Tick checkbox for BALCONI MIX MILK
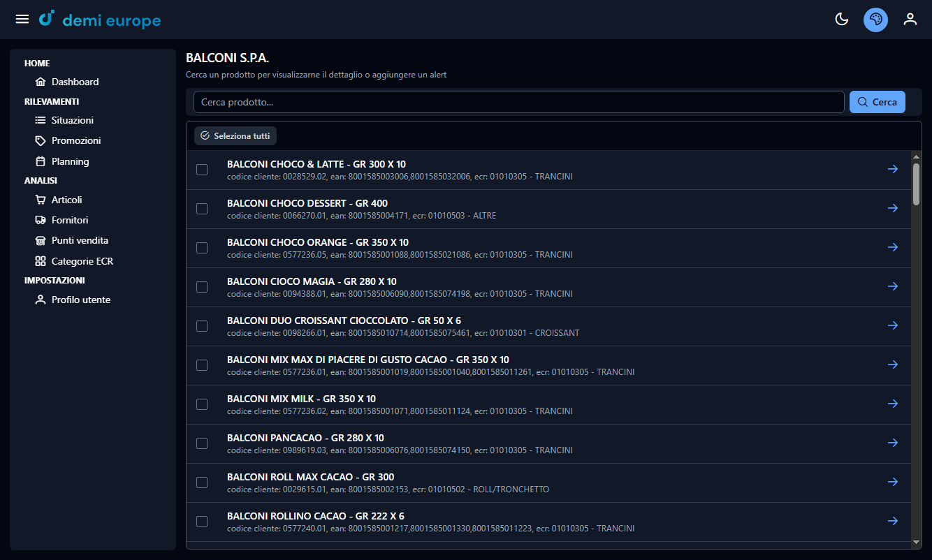Viewport: 932px width, 560px height. tap(202, 404)
